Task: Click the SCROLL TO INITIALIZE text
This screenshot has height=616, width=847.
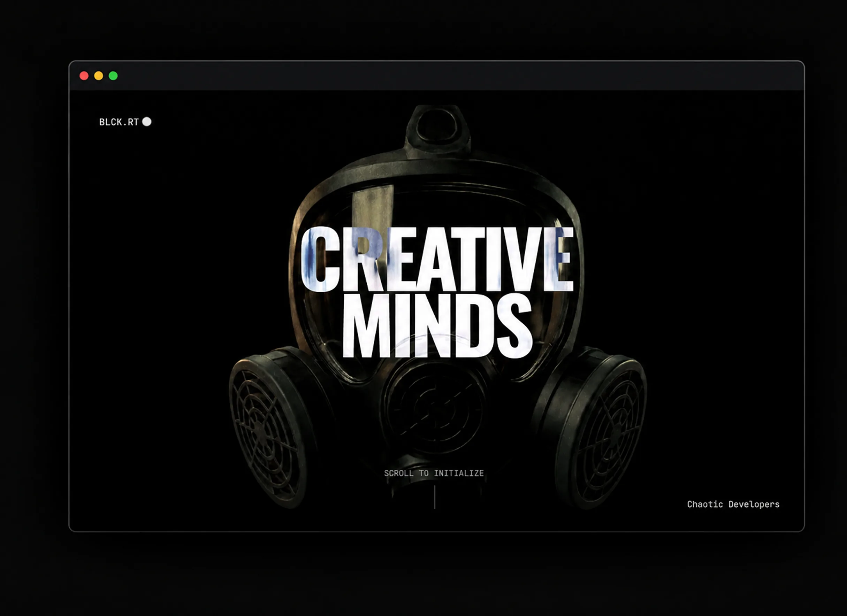Action: point(434,473)
